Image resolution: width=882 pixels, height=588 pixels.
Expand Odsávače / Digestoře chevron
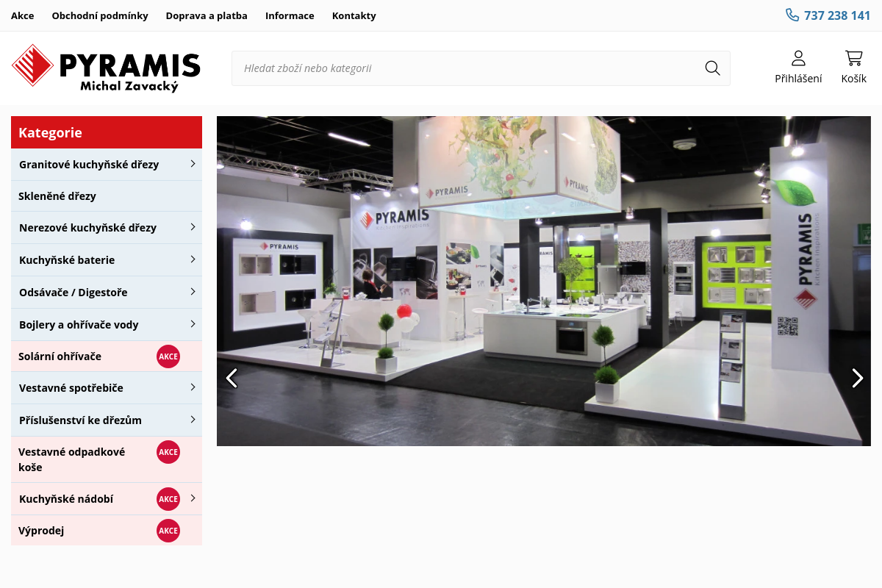[x=193, y=292]
